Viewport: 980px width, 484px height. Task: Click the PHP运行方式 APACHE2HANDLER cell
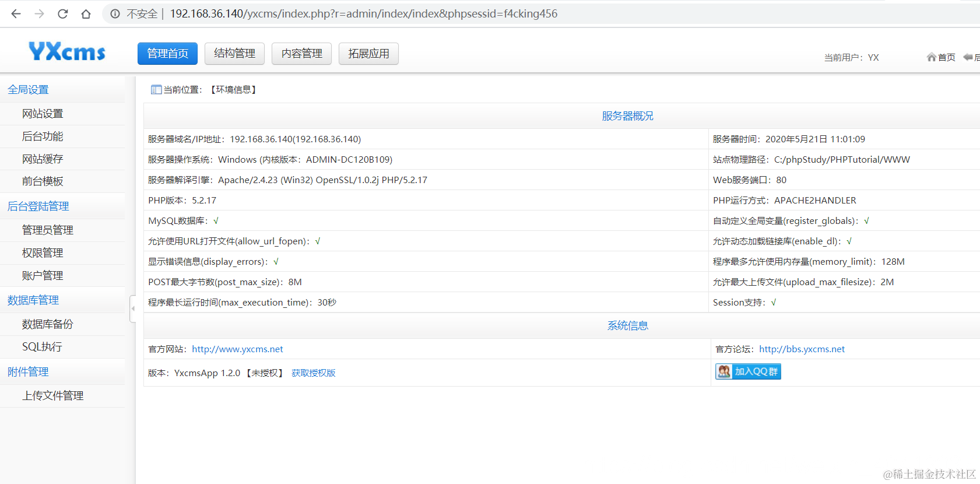click(x=844, y=201)
